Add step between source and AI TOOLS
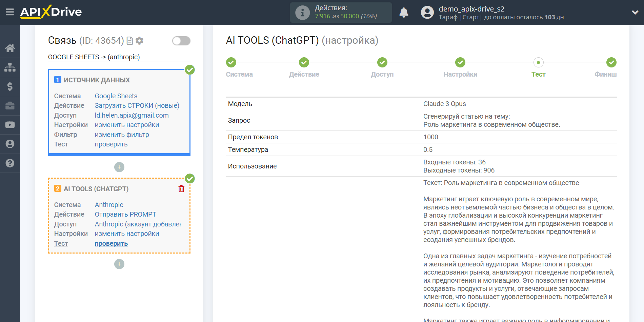This screenshot has height=322, width=644. point(119,167)
